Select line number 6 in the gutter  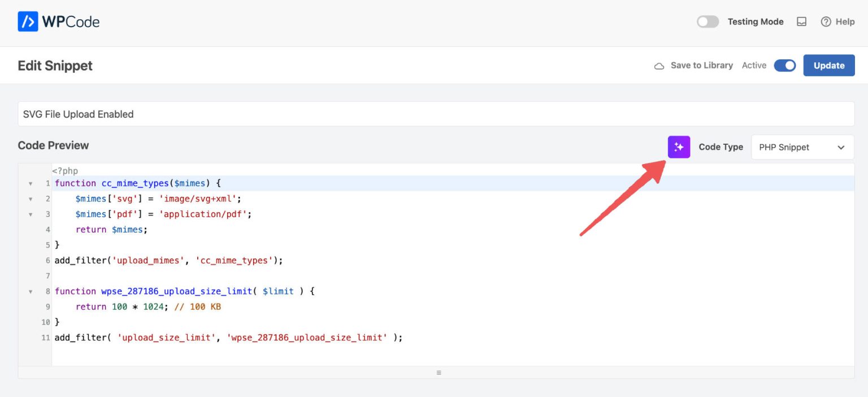[x=46, y=260]
